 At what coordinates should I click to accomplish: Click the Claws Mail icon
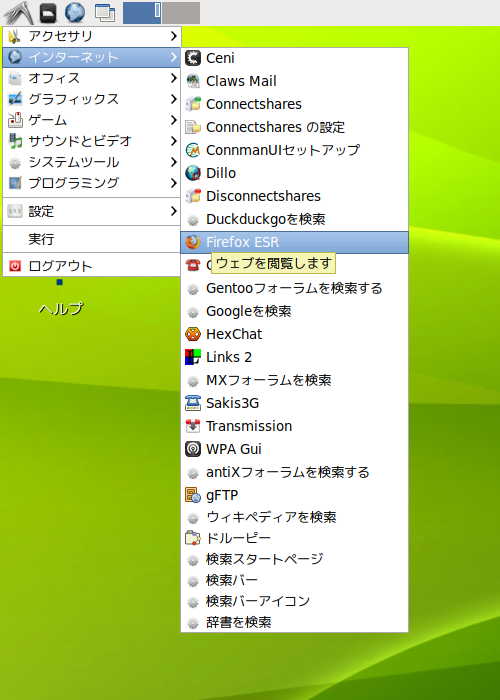coord(193,81)
